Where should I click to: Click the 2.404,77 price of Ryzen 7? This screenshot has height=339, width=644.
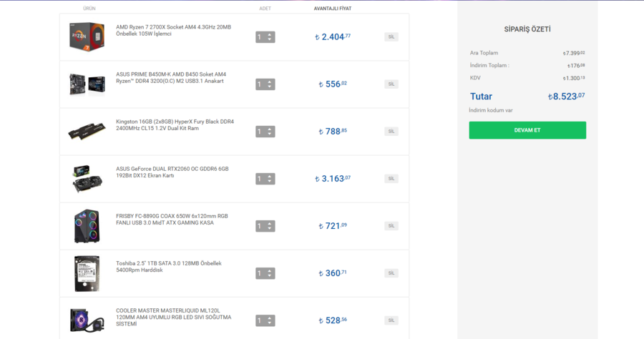(333, 37)
